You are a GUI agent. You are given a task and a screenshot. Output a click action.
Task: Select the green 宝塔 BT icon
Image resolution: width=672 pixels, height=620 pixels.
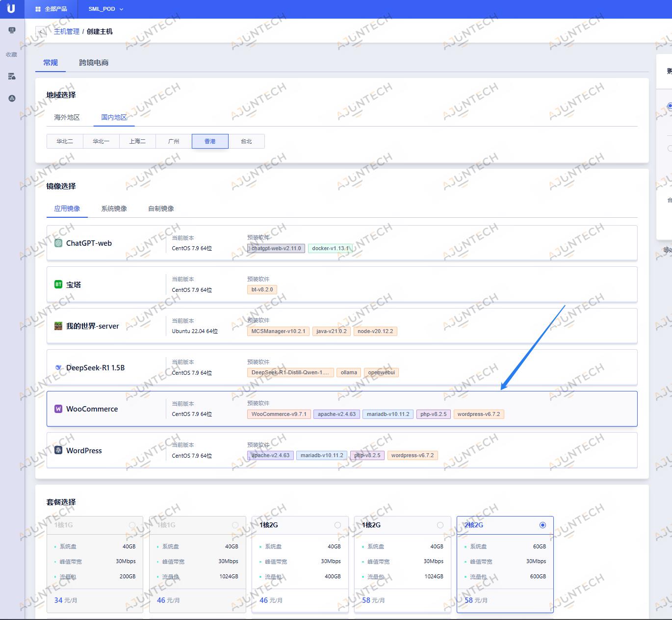click(58, 284)
